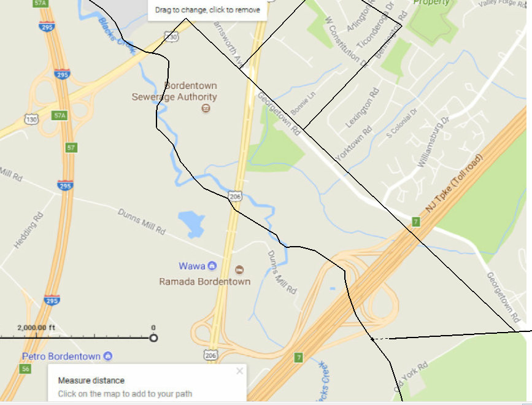
Task: Open the Ramada Bordentown hotel marker
Action: (x=239, y=269)
